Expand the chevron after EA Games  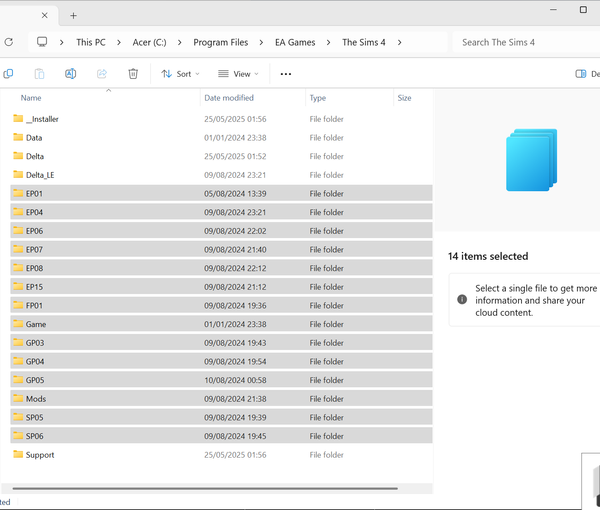tap(328, 42)
